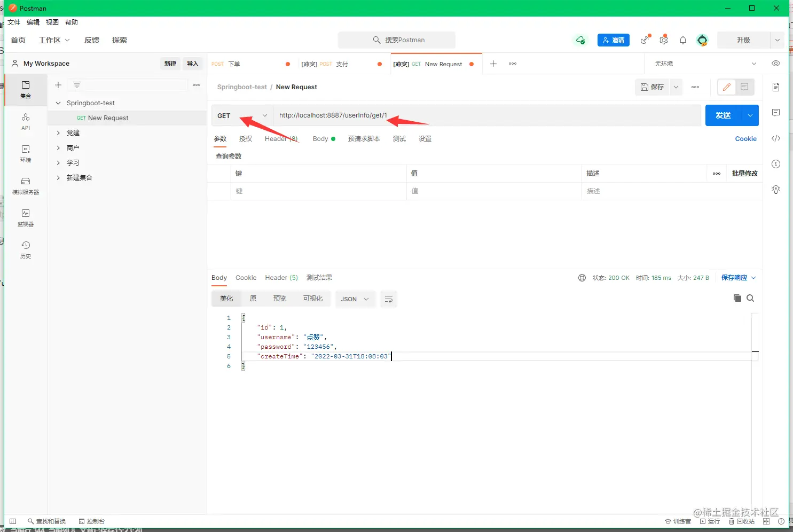
Task: Copy response with the copy icon
Action: pos(737,298)
